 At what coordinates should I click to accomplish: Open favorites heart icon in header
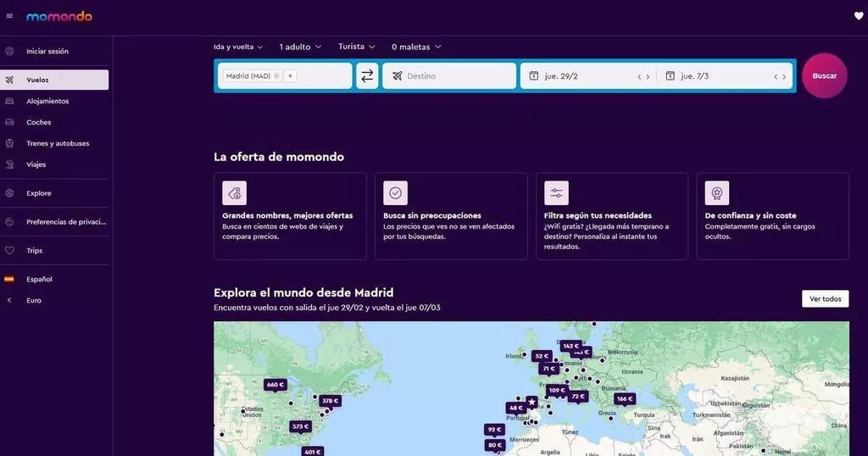tap(859, 16)
